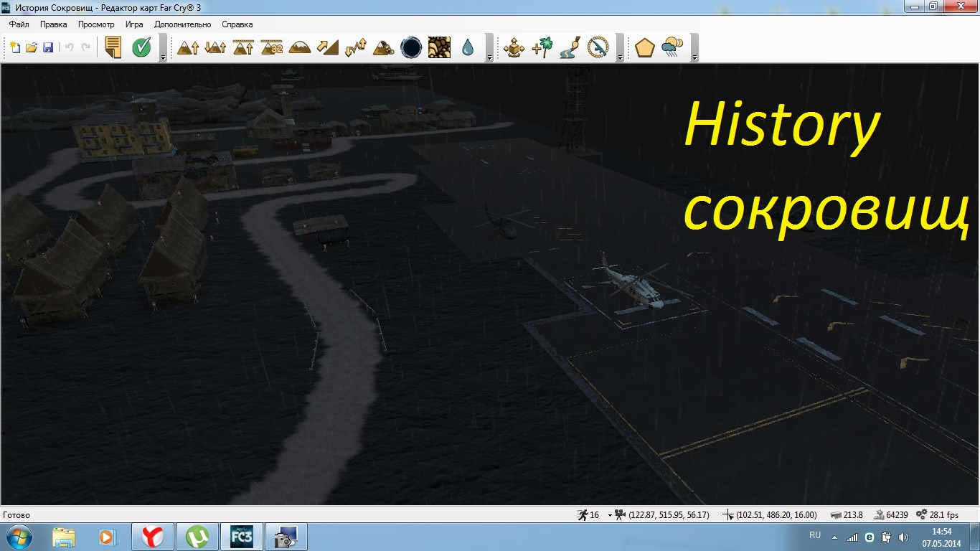Select the smooth terrain hill tool
Screen dimensions: 980x551
(x=300, y=47)
